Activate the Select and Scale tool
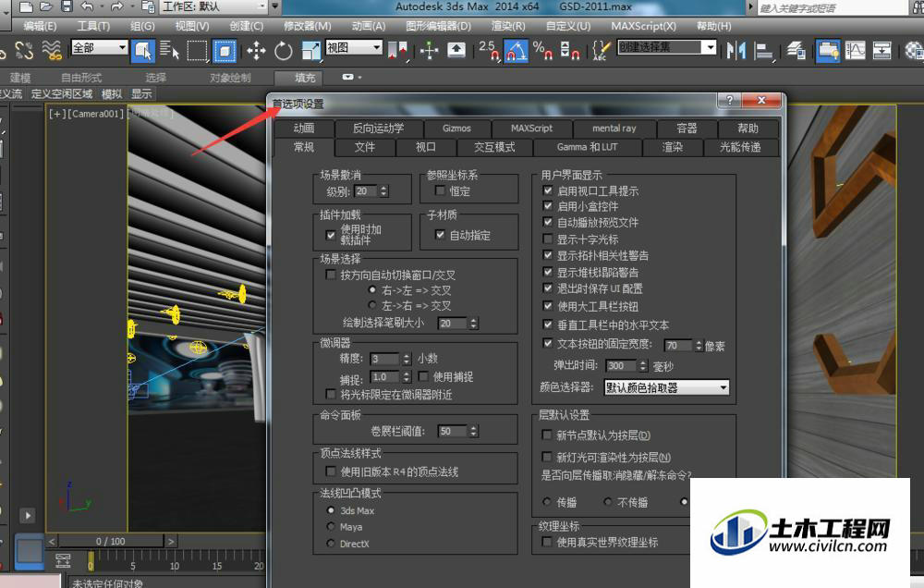Image resolution: width=924 pixels, height=588 pixels. coord(310,51)
